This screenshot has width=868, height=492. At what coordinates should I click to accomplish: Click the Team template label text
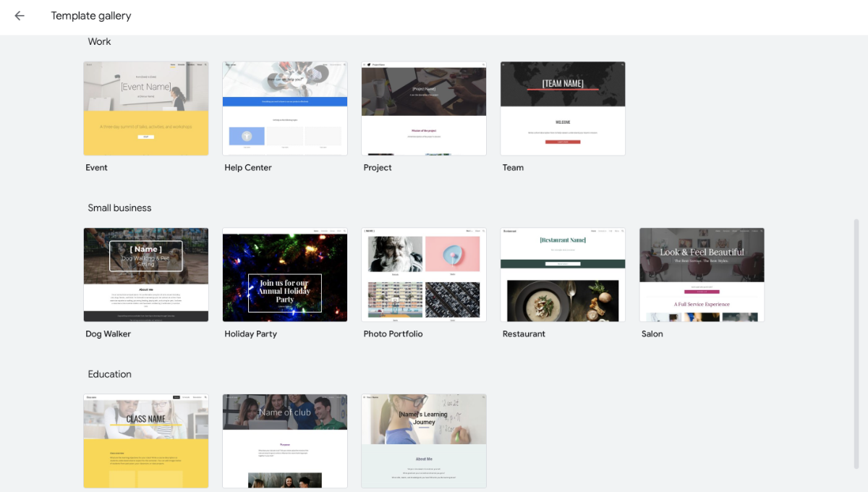pos(513,167)
